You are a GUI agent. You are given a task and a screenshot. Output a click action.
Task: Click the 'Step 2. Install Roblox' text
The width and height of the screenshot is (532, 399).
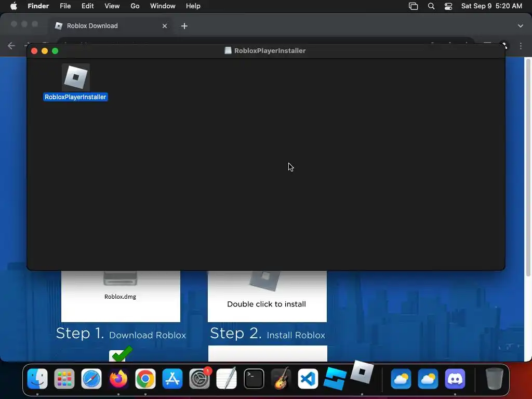[268, 334]
